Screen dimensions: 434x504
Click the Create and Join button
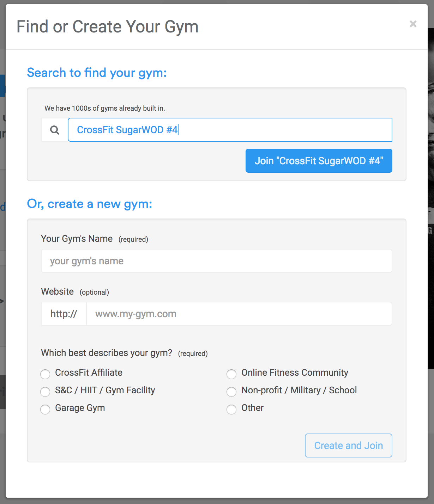348,445
